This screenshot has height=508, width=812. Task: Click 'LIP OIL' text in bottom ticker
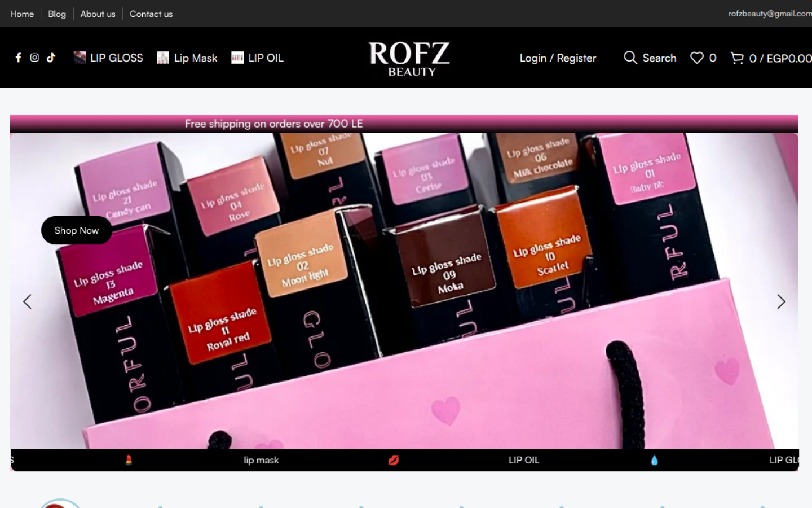coord(524,460)
